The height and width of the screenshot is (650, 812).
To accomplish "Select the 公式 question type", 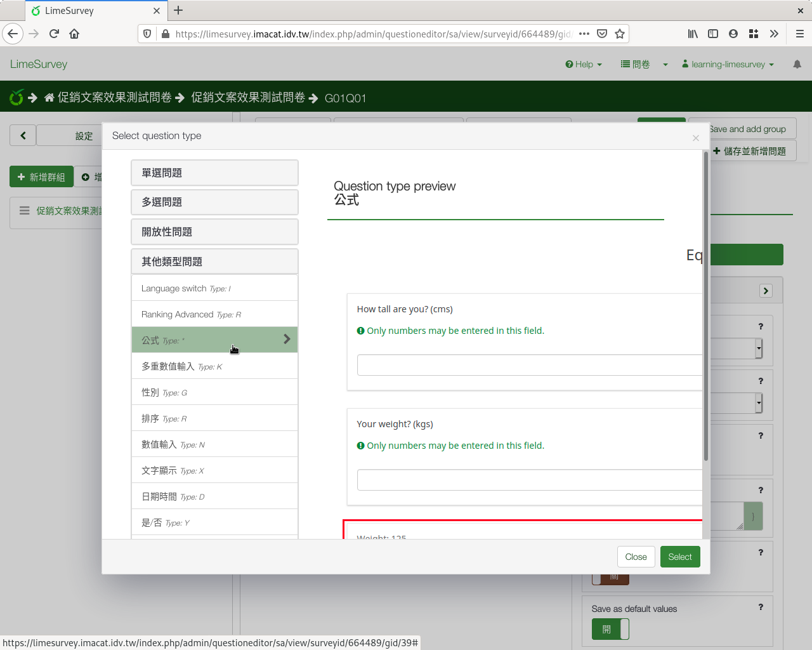I will tap(214, 340).
